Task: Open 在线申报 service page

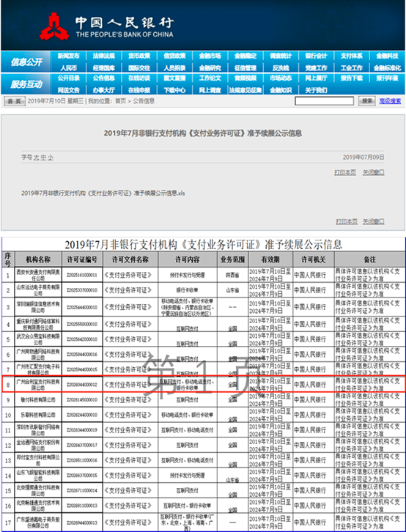Action: click(x=139, y=90)
